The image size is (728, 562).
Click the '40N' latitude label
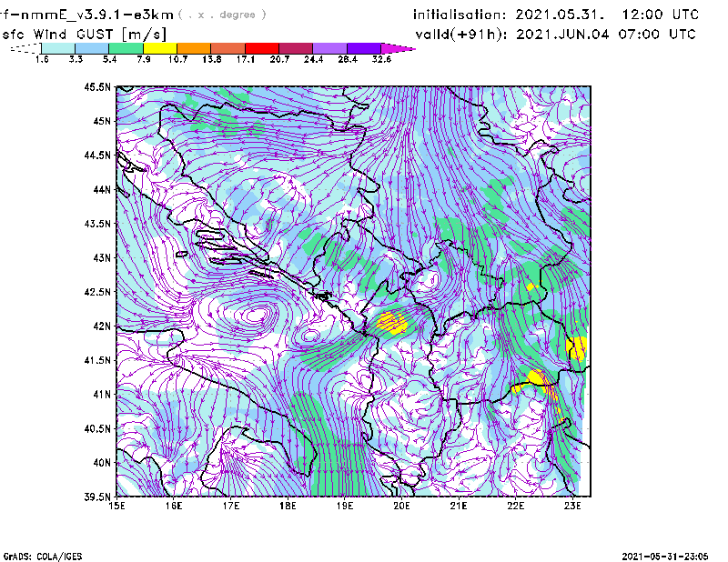102,463
